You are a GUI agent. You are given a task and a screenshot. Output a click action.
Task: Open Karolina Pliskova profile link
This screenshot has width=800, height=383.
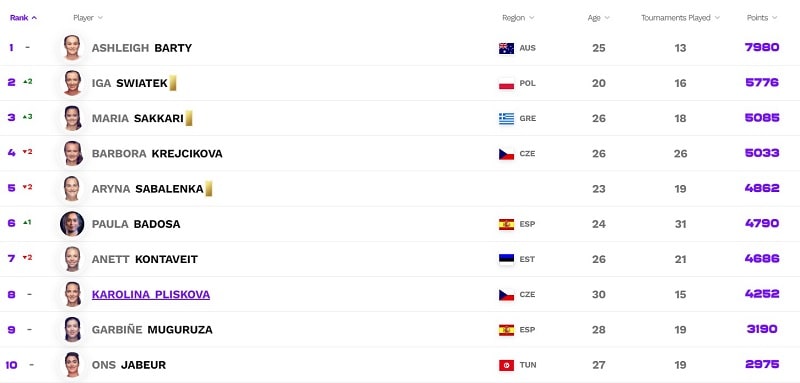[x=151, y=295]
